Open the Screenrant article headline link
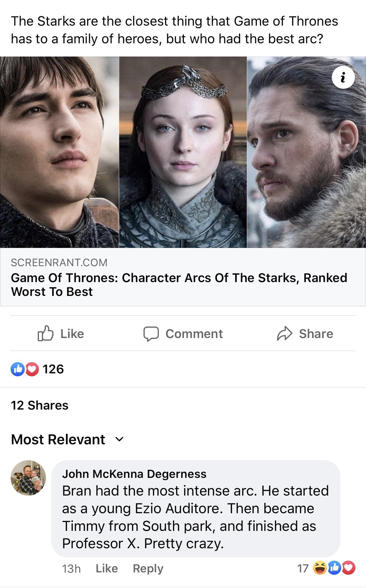Image resolution: width=366 pixels, height=588 pixels. pos(179,284)
